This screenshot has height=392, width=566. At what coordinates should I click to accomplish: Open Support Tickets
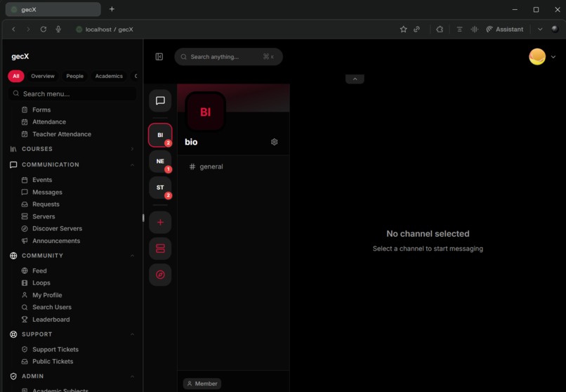click(55, 349)
